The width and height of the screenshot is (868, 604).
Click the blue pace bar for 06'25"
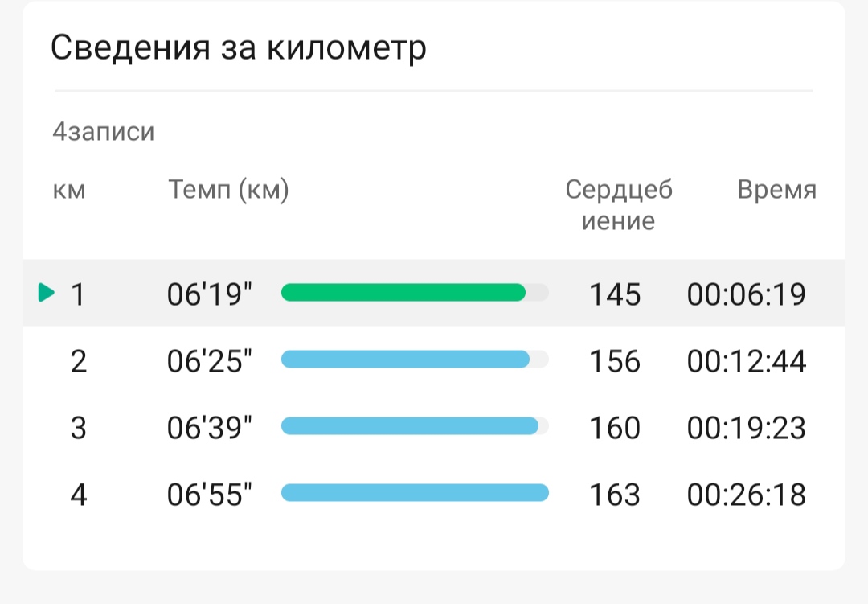(x=405, y=359)
